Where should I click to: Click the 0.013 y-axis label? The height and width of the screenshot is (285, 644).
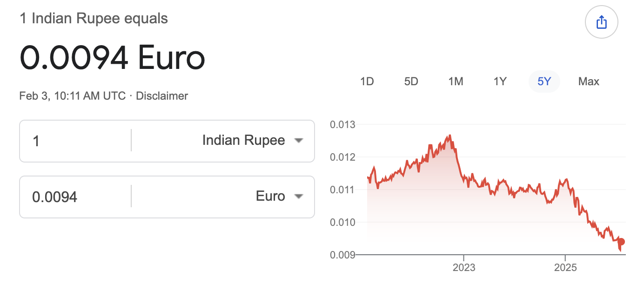[x=342, y=125]
